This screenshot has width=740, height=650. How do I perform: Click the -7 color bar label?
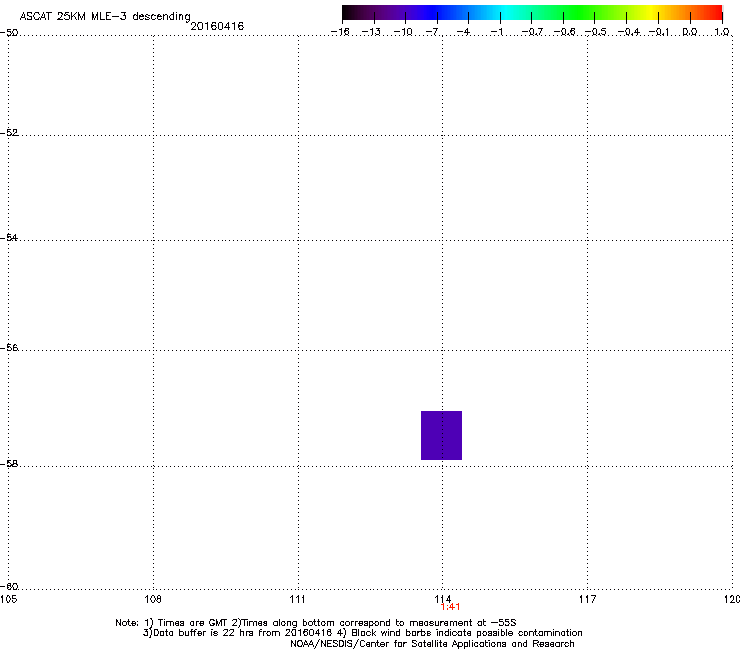(433, 32)
